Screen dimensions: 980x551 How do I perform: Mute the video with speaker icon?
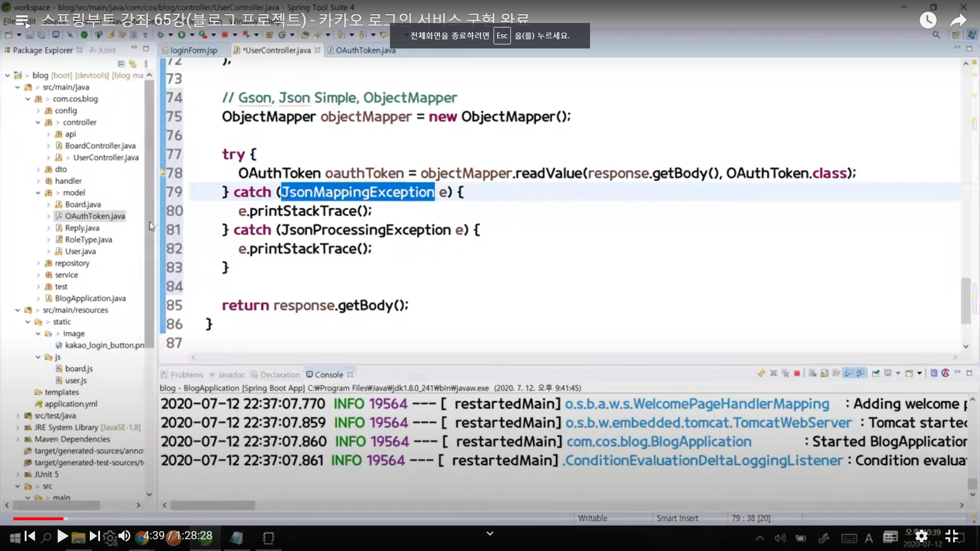tap(124, 536)
